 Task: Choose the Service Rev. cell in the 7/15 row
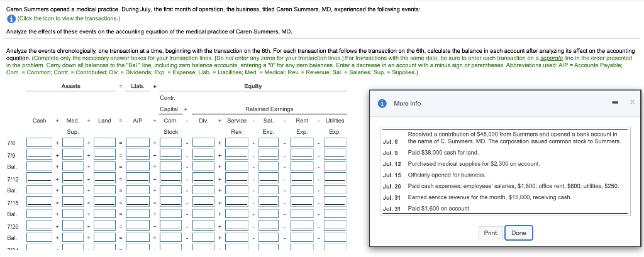coord(236,202)
